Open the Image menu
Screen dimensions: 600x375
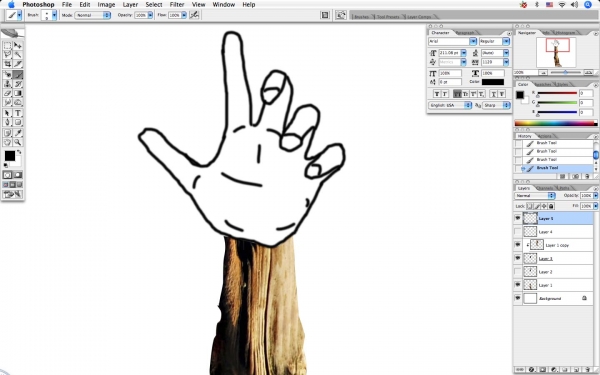[x=106, y=5]
